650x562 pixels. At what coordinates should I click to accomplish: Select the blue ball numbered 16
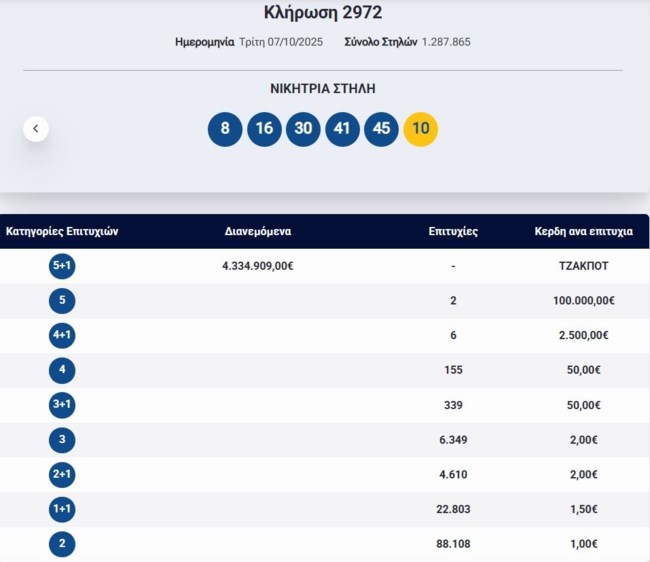click(264, 129)
